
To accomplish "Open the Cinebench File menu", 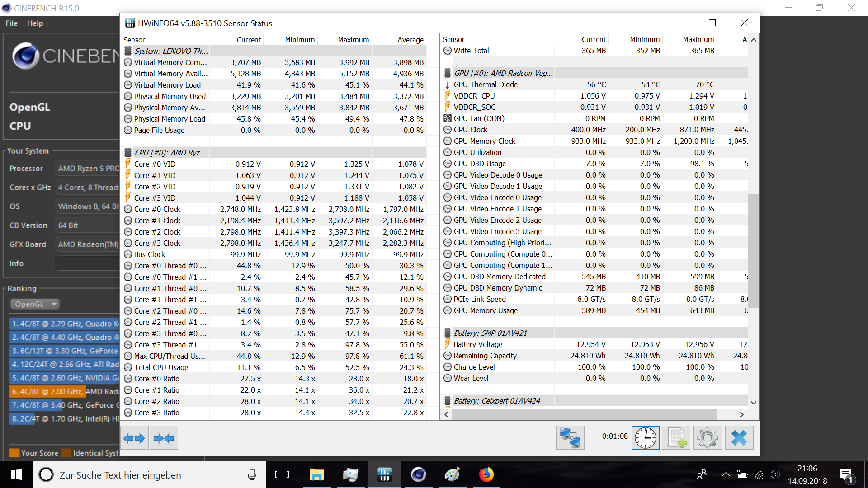I will [x=11, y=23].
